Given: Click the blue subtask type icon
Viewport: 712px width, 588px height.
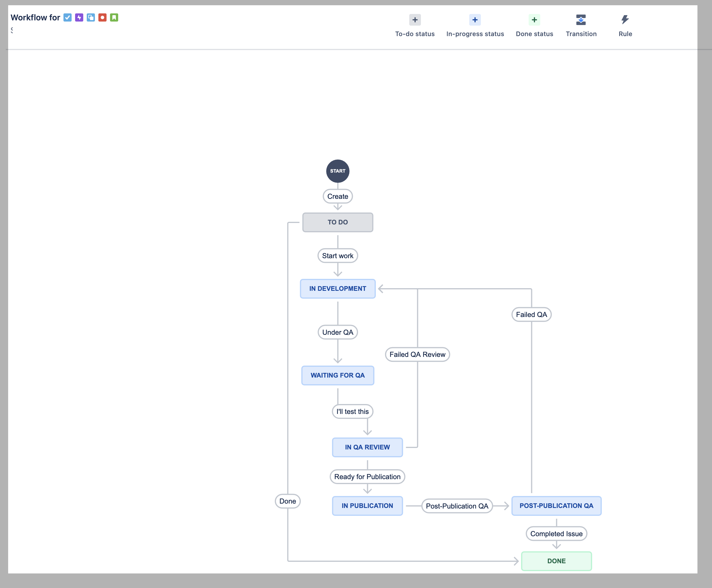Looking at the screenshot, I should pos(91,17).
